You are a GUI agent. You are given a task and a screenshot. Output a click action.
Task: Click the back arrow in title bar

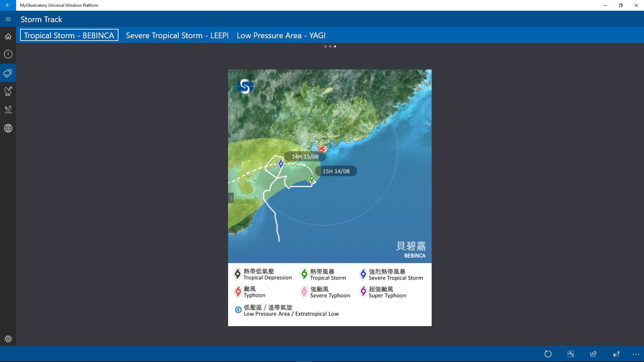click(x=8, y=5)
